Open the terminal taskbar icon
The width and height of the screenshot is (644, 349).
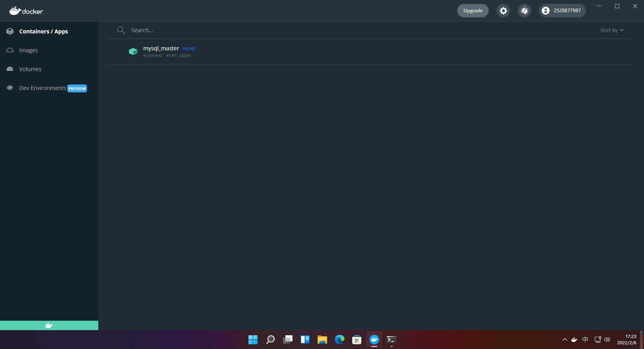[x=392, y=340]
